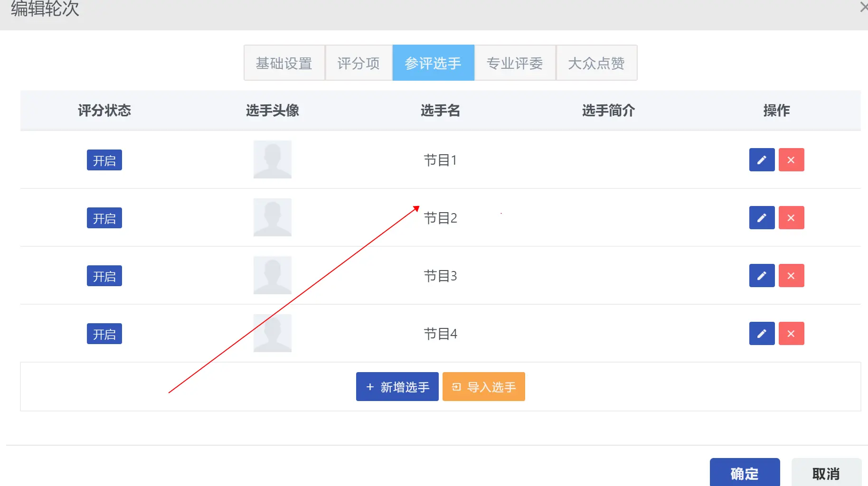Switch the 开启 scoring status of 节目3
Viewport: 868px width, 486px height.
coord(104,276)
